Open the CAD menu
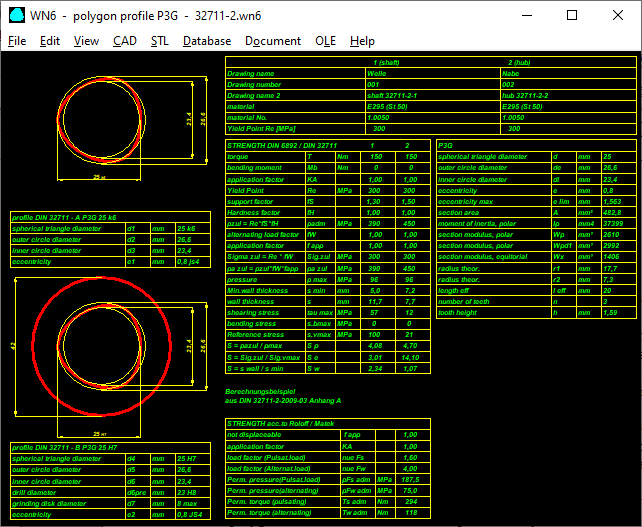The image size is (642, 527). [x=125, y=41]
